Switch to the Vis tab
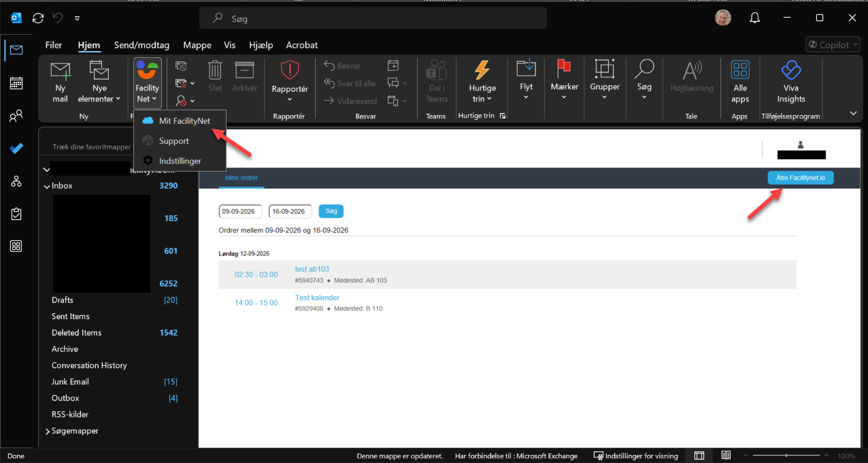The height and width of the screenshot is (463, 868). pos(230,45)
